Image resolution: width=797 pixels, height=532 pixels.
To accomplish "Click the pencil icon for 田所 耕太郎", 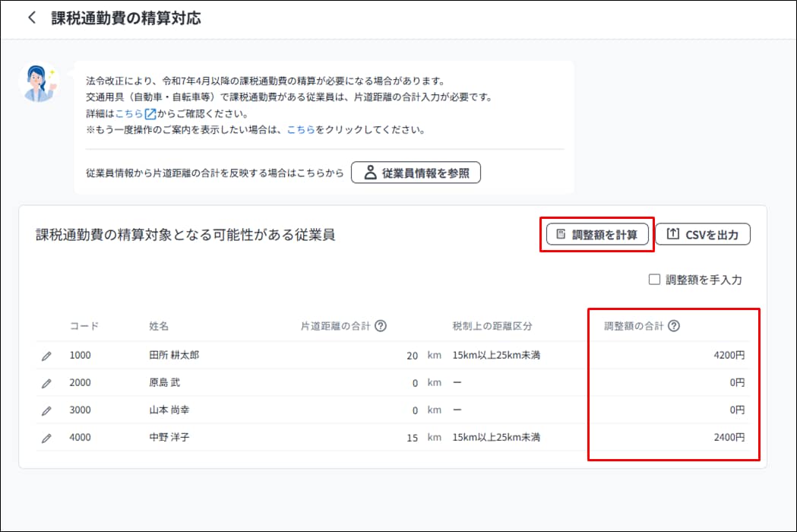I will (x=46, y=355).
